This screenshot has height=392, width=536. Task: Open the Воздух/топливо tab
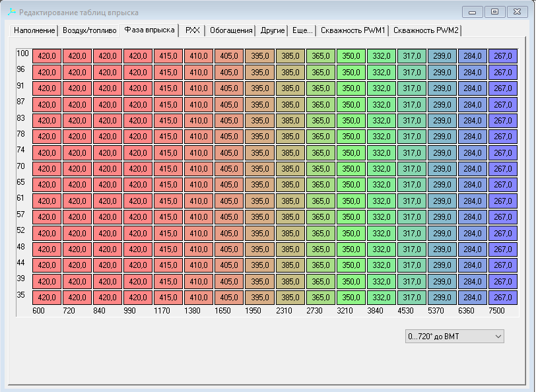click(x=89, y=30)
